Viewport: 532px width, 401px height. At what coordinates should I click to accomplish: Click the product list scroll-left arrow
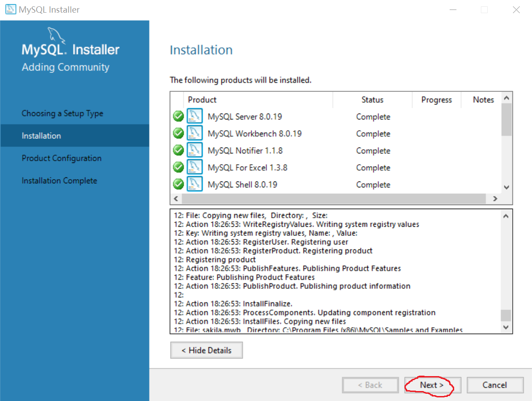point(176,199)
